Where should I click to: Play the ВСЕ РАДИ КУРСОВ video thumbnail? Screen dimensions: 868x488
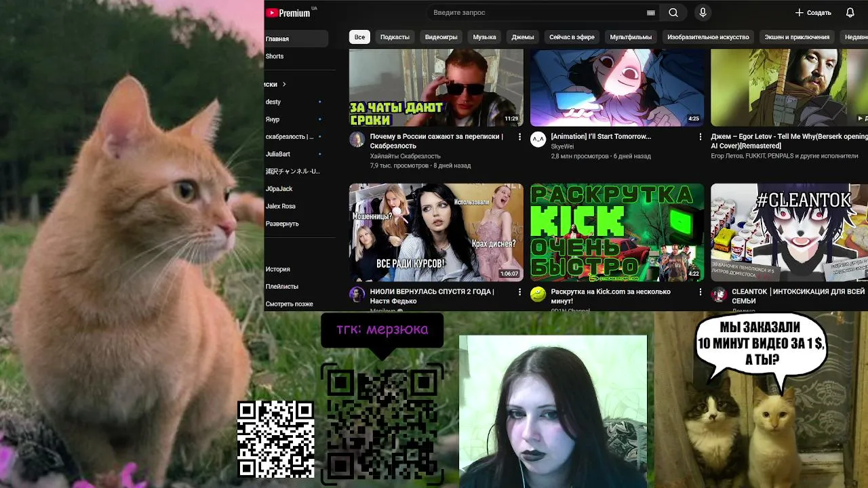[x=436, y=232]
